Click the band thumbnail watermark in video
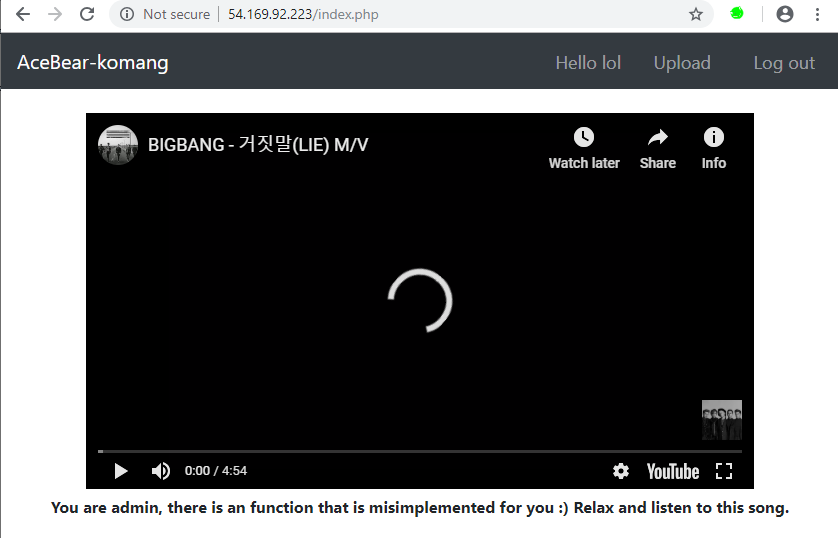Screen dimensions: 838x538 pyautogui.click(x=721, y=420)
